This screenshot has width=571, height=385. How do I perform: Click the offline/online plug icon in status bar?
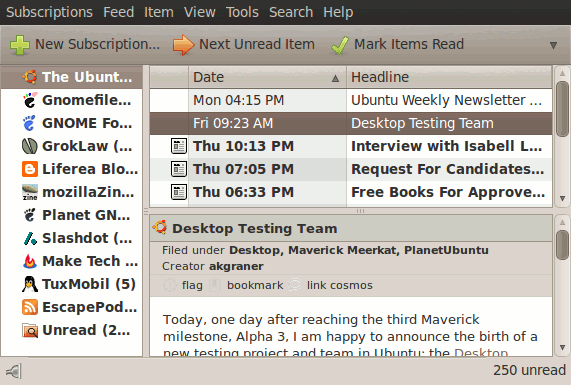14,371
